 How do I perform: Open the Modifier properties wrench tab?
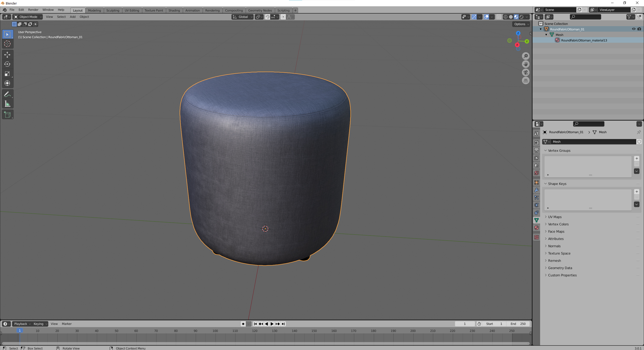537,190
